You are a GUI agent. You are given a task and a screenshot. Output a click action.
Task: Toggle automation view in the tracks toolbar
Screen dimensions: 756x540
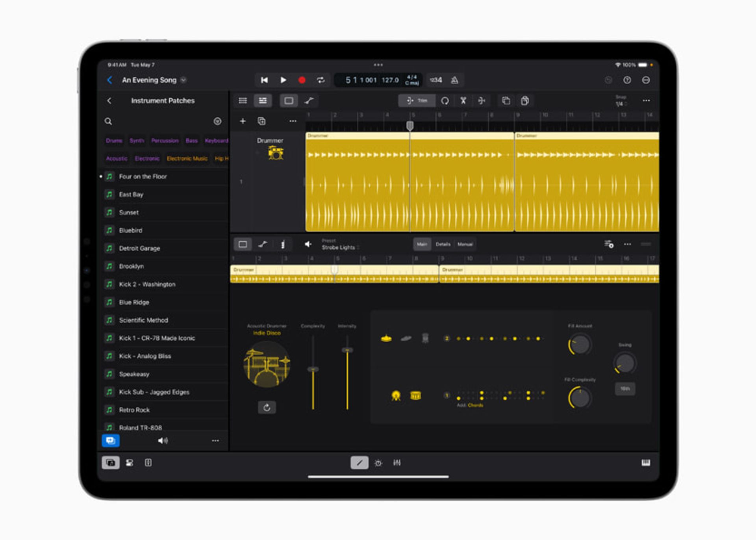[311, 101]
